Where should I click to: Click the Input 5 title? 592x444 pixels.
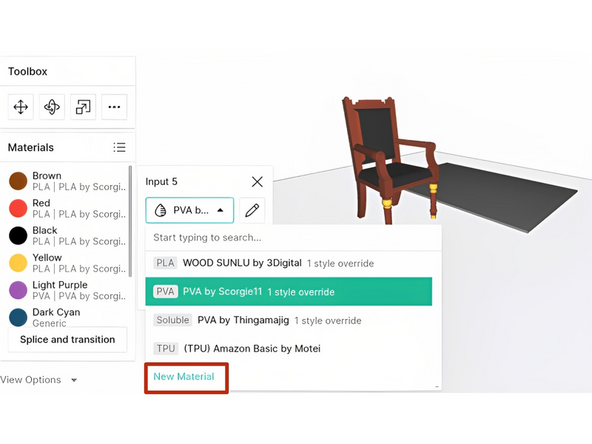161,182
